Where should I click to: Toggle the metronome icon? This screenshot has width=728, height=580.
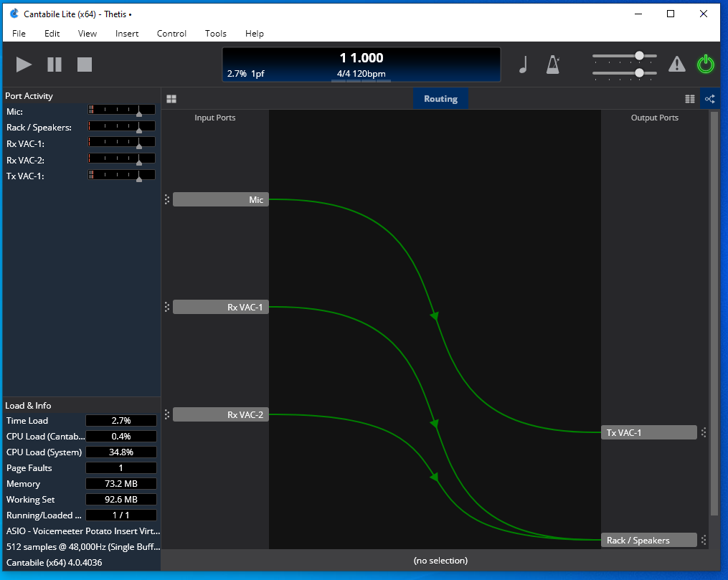pyautogui.click(x=553, y=65)
